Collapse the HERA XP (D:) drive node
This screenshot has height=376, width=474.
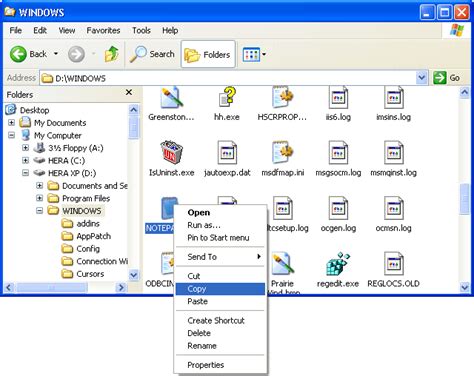25,173
